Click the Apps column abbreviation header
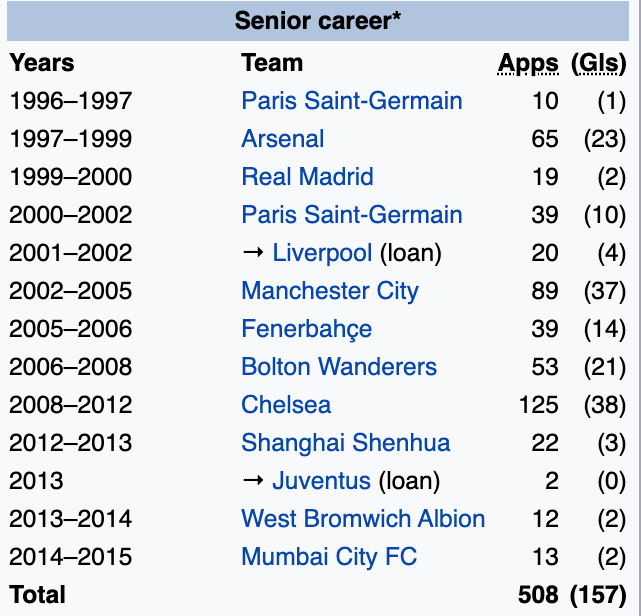The height and width of the screenshot is (616, 641). (x=528, y=63)
